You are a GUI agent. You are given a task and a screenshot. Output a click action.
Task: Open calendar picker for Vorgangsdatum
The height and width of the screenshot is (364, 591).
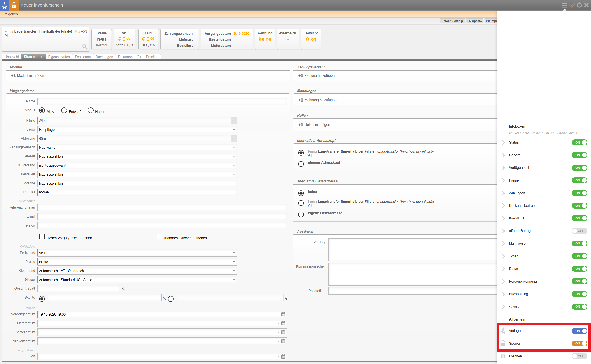(283, 314)
